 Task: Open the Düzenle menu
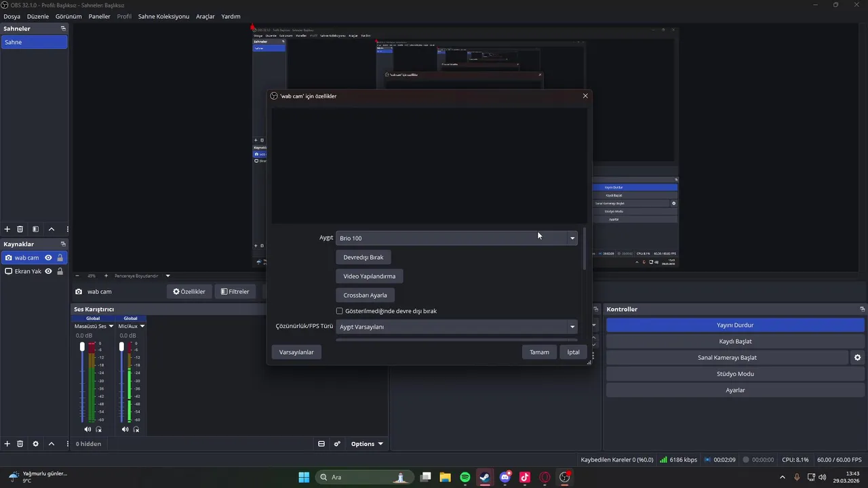tap(38, 16)
